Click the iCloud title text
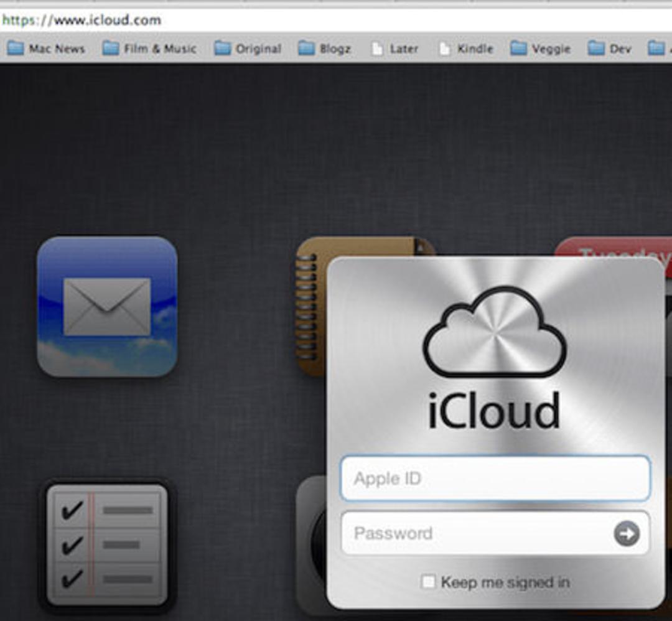This screenshot has height=621, width=672. (494, 411)
